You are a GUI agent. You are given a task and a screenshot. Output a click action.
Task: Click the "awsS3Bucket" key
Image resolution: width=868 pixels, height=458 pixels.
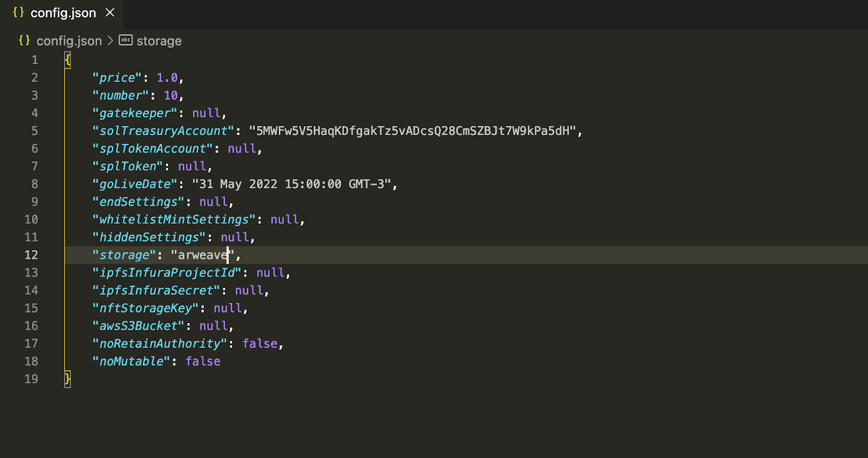(138, 326)
